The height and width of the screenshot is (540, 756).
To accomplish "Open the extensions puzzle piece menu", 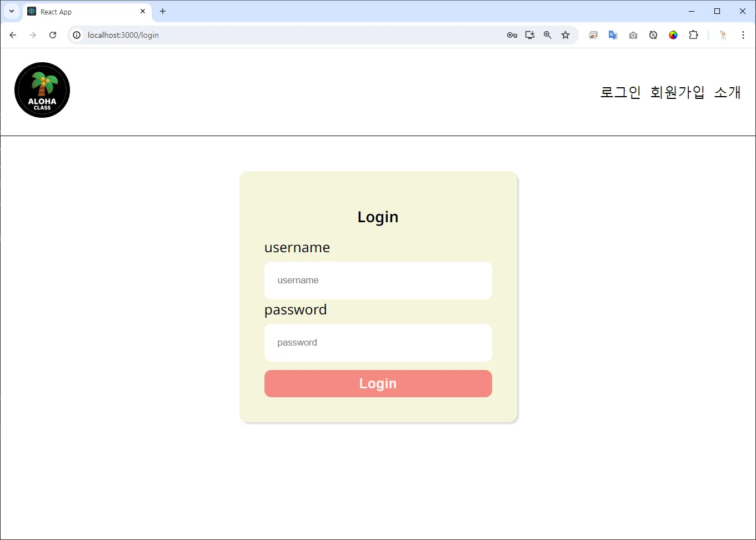I will (x=693, y=35).
